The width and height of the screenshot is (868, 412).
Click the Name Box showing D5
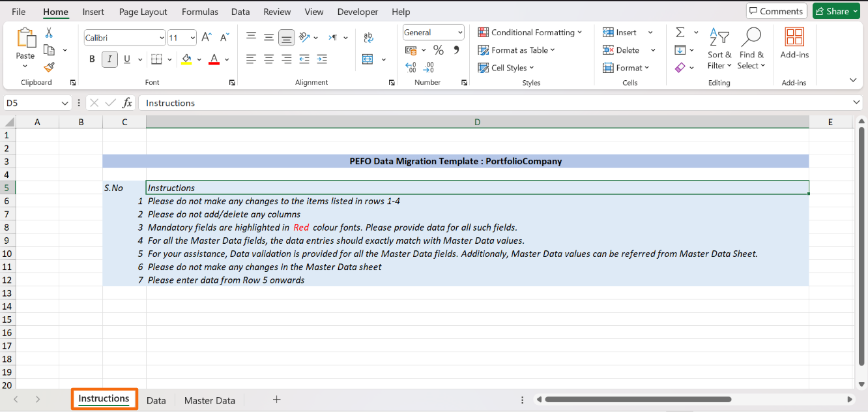pyautogui.click(x=31, y=103)
